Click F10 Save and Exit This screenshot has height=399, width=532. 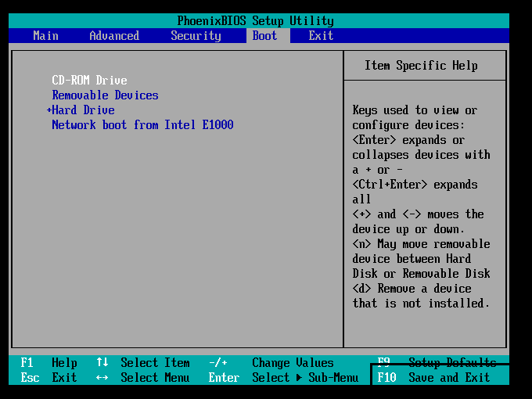coord(433,378)
